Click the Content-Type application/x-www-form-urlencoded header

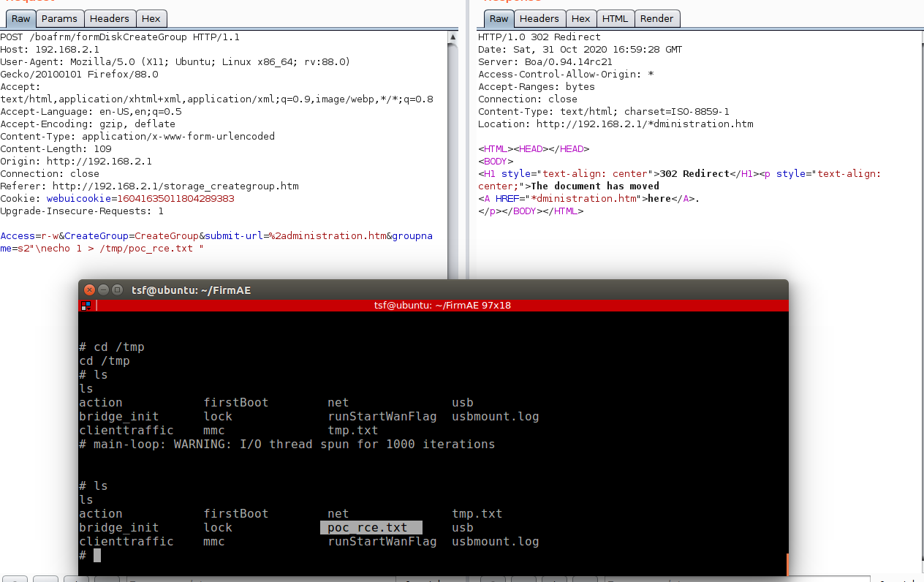click(137, 137)
